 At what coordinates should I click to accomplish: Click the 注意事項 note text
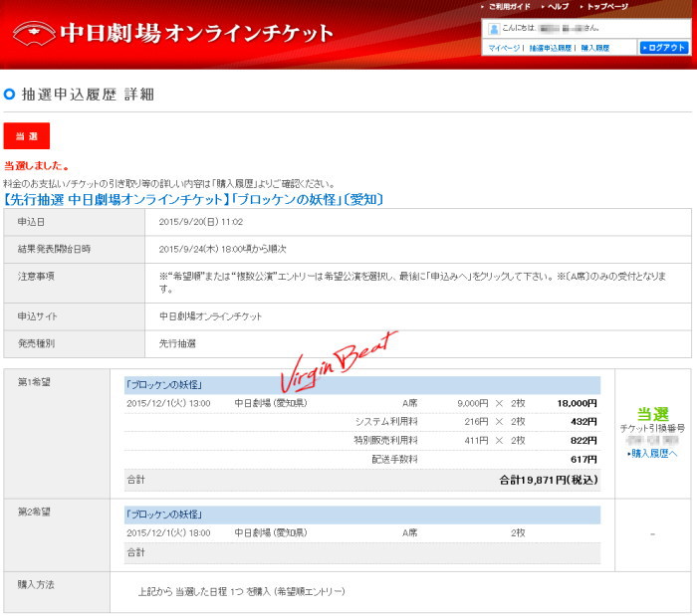(x=412, y=283)
